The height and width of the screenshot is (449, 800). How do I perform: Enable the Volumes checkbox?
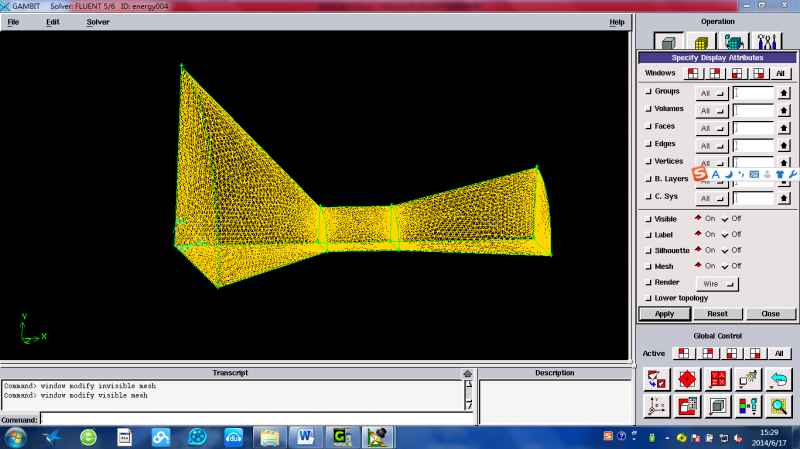(x=648, y=109)
